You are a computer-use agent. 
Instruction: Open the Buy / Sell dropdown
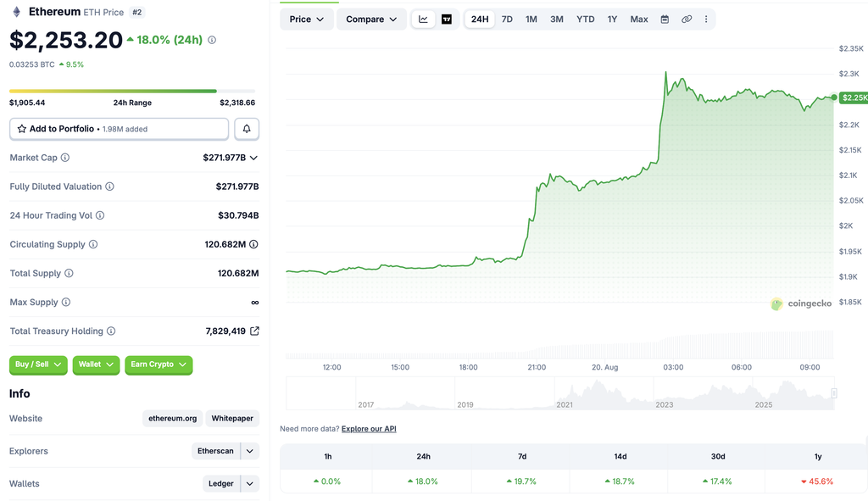pyautogui.click(x=38, y=365)
